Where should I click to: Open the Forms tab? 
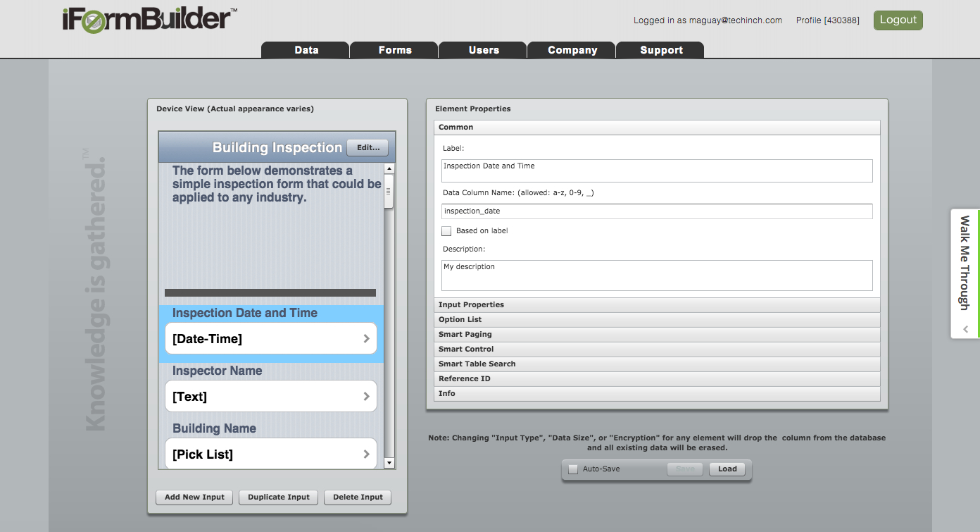click(394, 50)
